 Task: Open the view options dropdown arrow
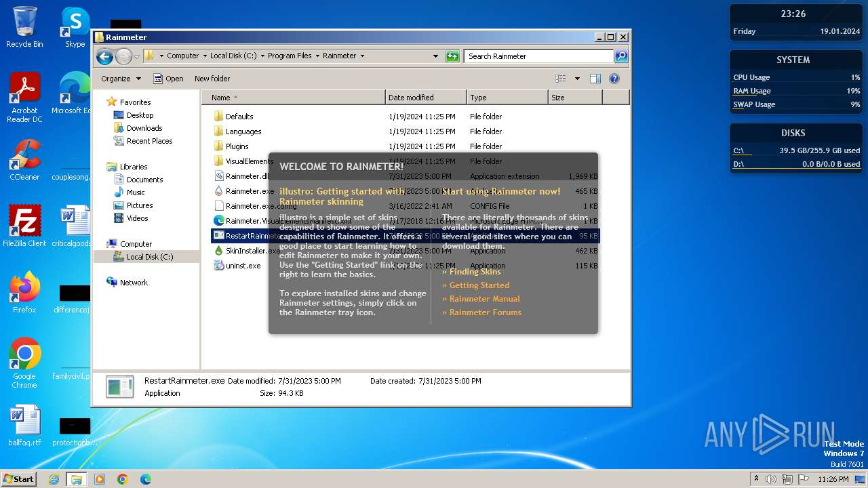pyautogui.click(x=577, y=79)
